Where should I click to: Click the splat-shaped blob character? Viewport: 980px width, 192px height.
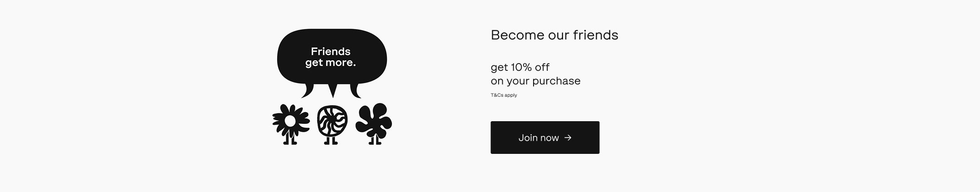pyautogui.click(x=374, y=120)
